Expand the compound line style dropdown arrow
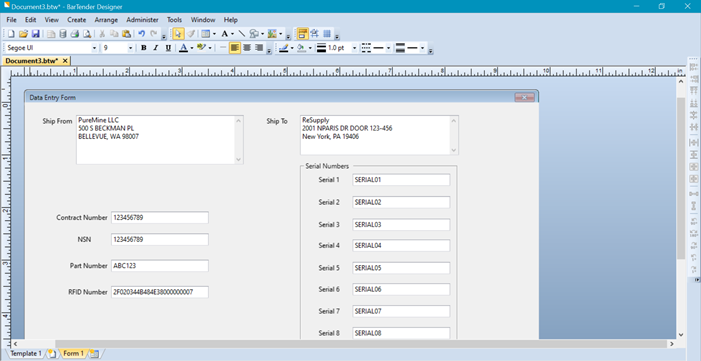 point(422,48)
